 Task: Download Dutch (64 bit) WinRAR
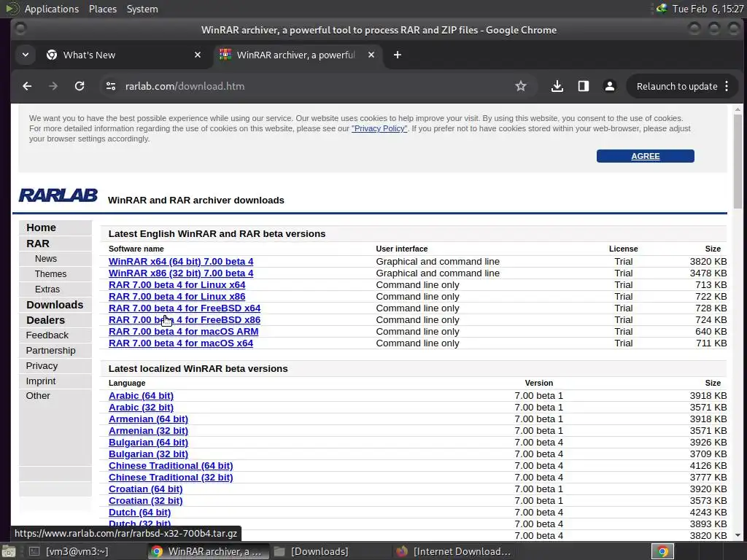[139, 513]
